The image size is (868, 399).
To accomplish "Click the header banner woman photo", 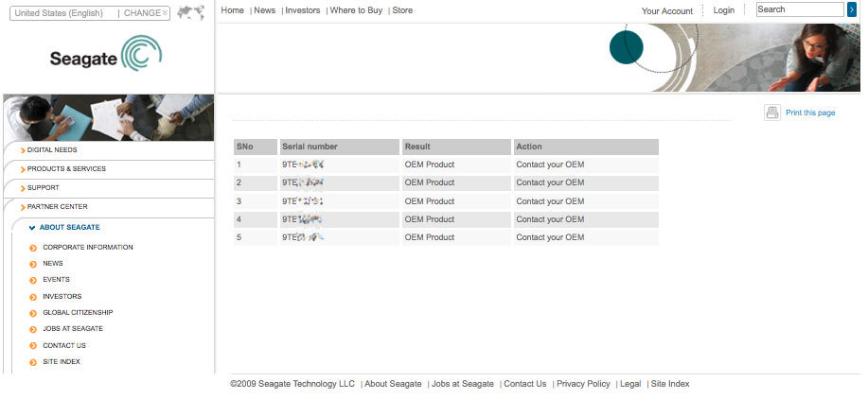I will pos(816,58).
